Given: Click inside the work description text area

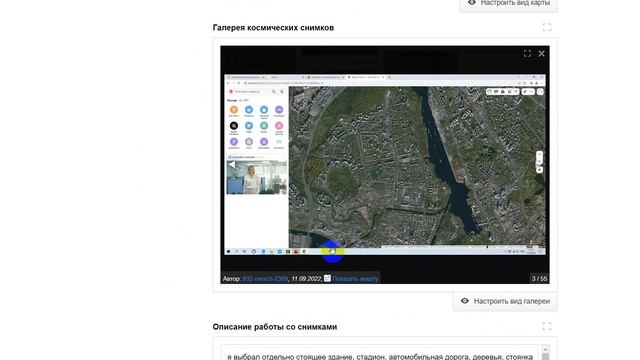Looking at the screenshot, I should (381, 353).
